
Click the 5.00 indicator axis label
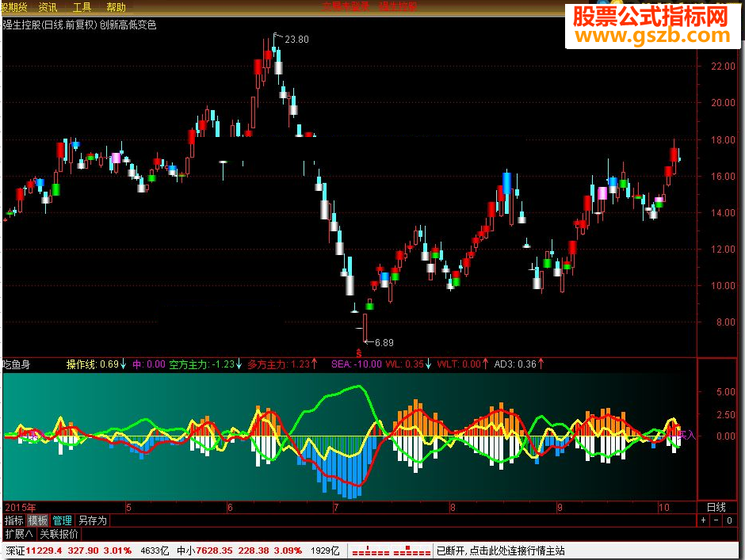pyautogui.click(x=726, y=392)
